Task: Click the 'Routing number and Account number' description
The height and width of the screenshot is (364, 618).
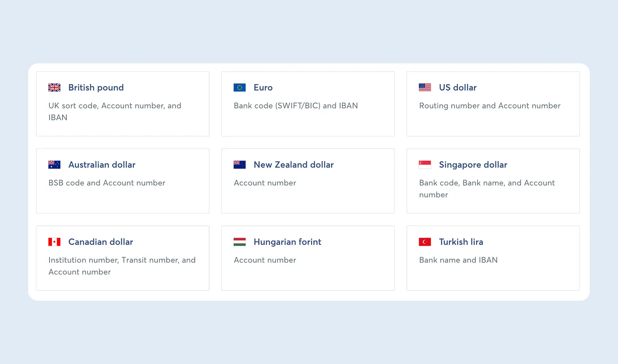Action: coord(490,106)
